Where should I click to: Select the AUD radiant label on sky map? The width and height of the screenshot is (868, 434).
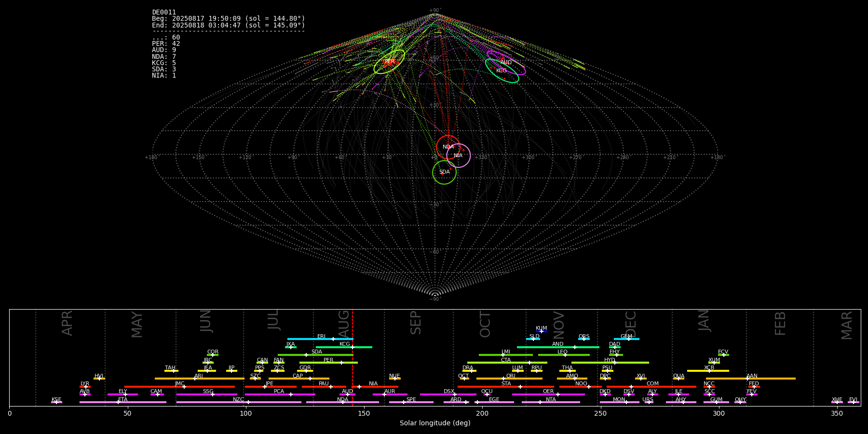(x=506, y=63)
